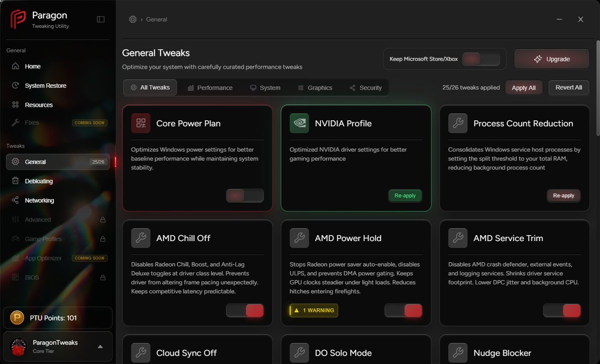Viewport: 600px width, 364px height.
Task: Click the Process Count Reduction wrench icon
Action: [x=458, y=123]
